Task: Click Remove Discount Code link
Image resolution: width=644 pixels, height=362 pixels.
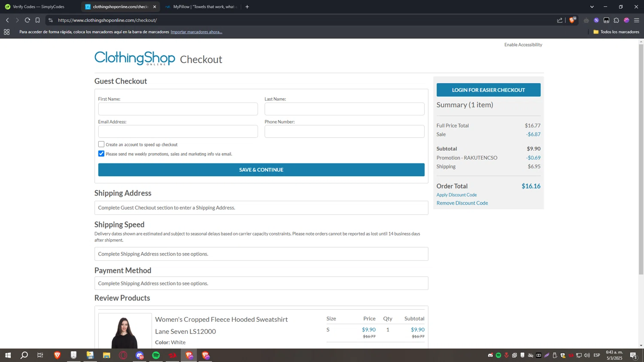Action: 462,203
